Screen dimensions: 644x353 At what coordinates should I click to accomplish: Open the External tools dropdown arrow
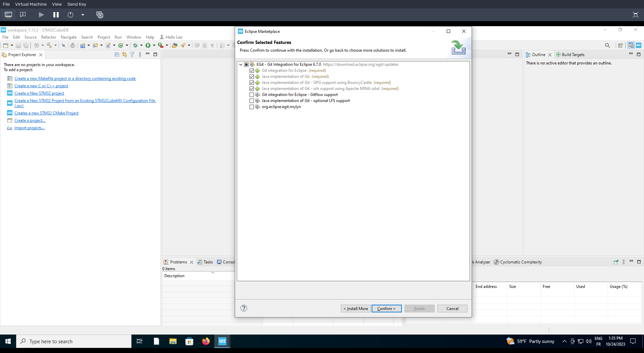point(167,45)
